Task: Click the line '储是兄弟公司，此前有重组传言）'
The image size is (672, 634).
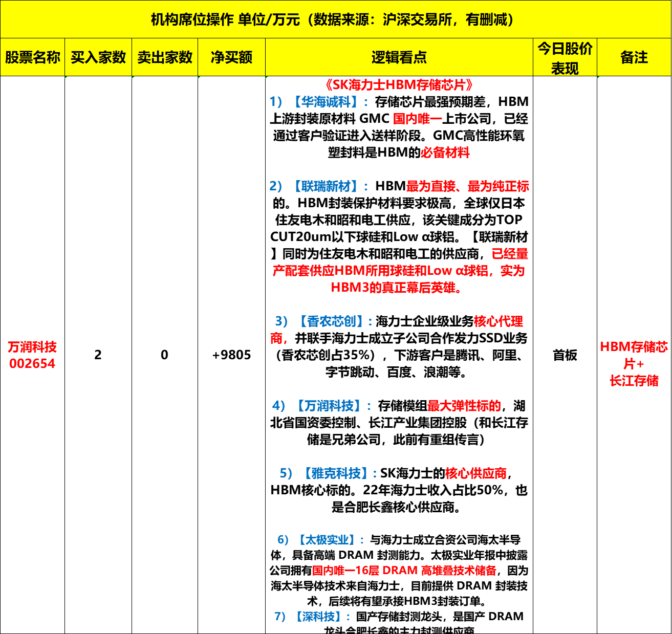Action: [x=396, y=440]
